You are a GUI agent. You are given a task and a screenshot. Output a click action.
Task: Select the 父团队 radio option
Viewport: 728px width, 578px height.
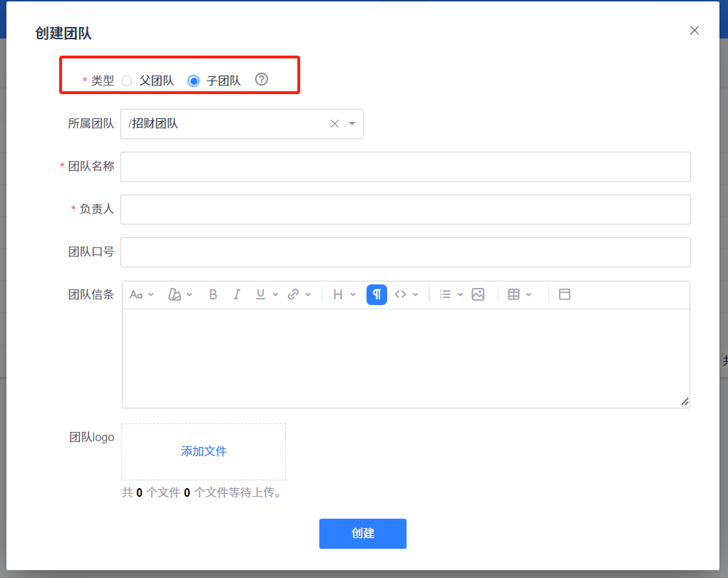click(x=127, y=81)
